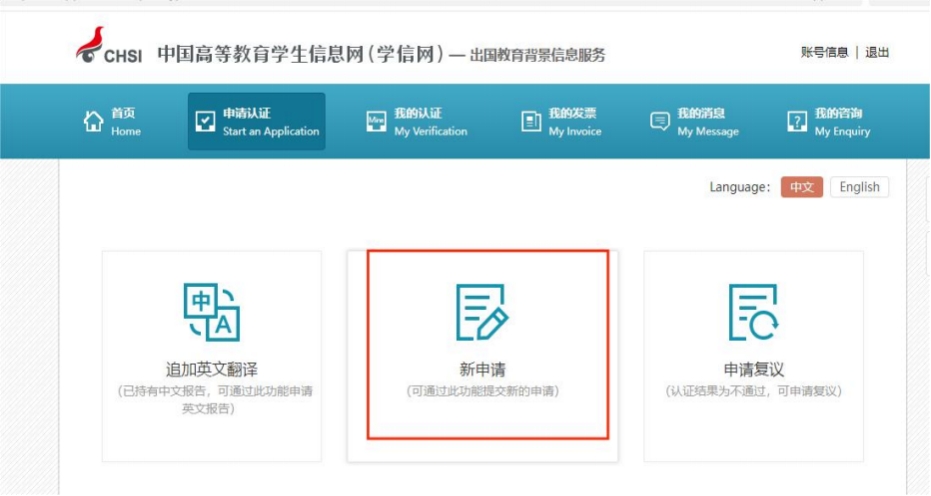931x496 pixels.
Task: Open 账号信息 account information link
Action: 824,52
